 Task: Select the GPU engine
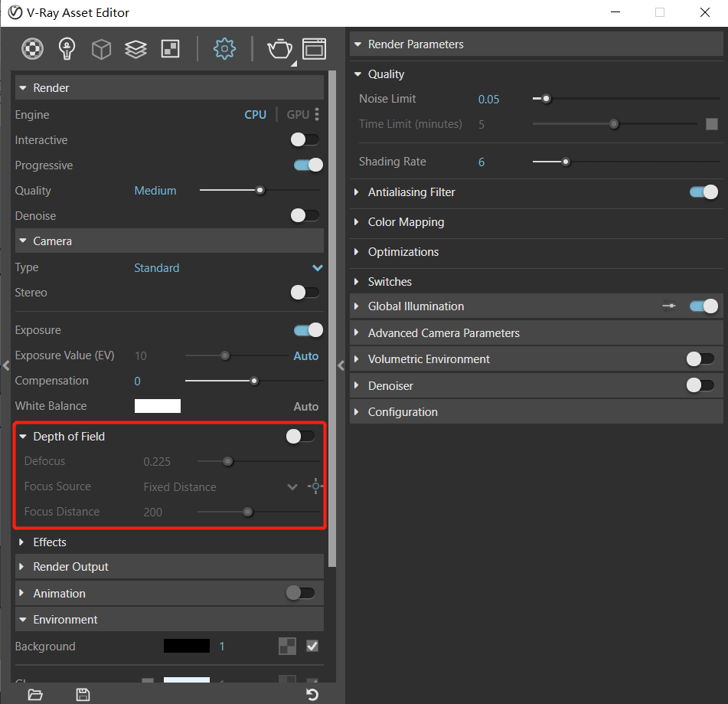tap(298, 114)
